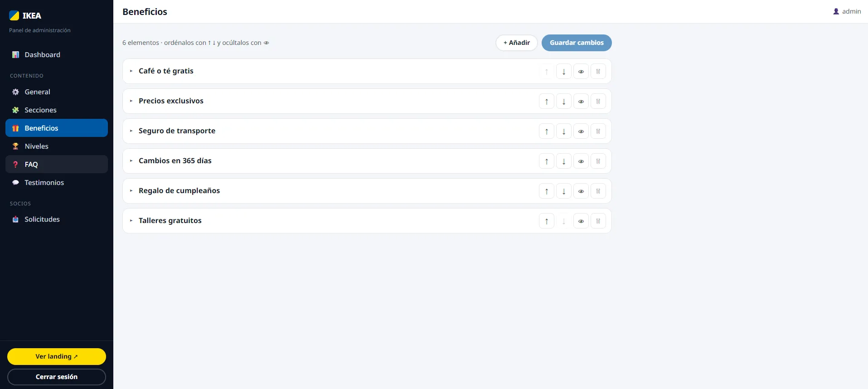Open the "Cambios en 365 días" disclosure triangle
Image resolution: width=868 pixels, height=389 pixels.
(x=131, y=161)
